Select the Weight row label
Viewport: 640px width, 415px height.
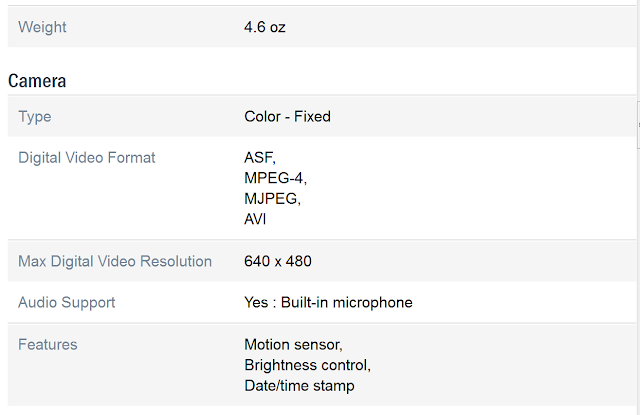(x=41, y=27)
